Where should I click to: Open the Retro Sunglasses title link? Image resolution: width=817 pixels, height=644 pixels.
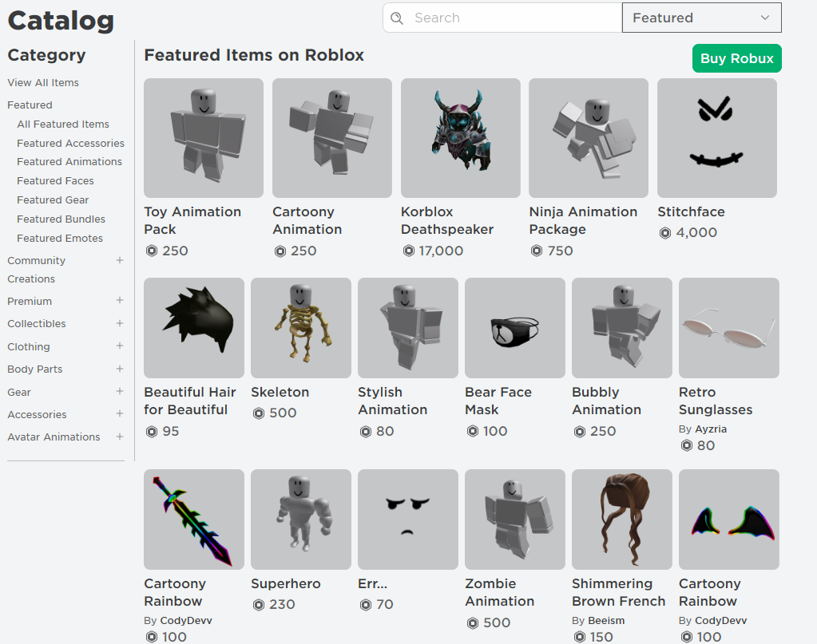coord(716,401)
